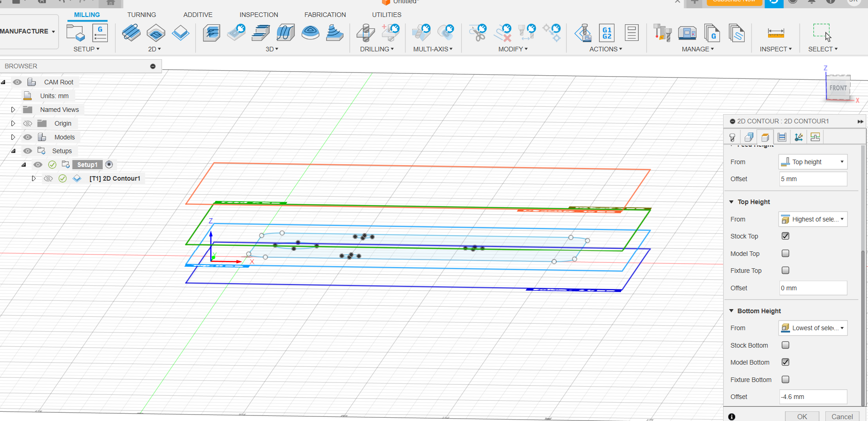The image size is (868, 421).
Task: Click the Drill tool icon
Action: coord(365,33)
